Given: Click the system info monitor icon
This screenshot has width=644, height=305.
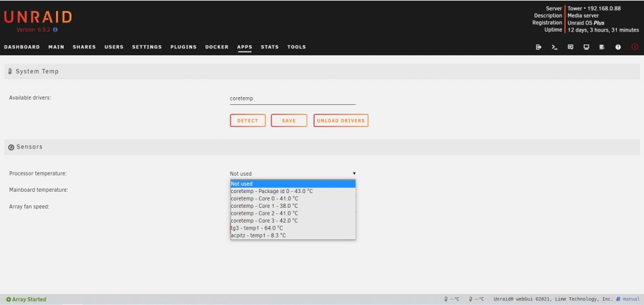Looking at the screenshot, I should 586,47.
